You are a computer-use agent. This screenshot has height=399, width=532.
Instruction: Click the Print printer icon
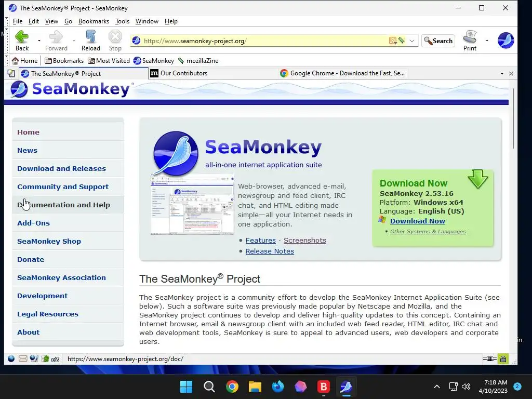coord(470,41)
